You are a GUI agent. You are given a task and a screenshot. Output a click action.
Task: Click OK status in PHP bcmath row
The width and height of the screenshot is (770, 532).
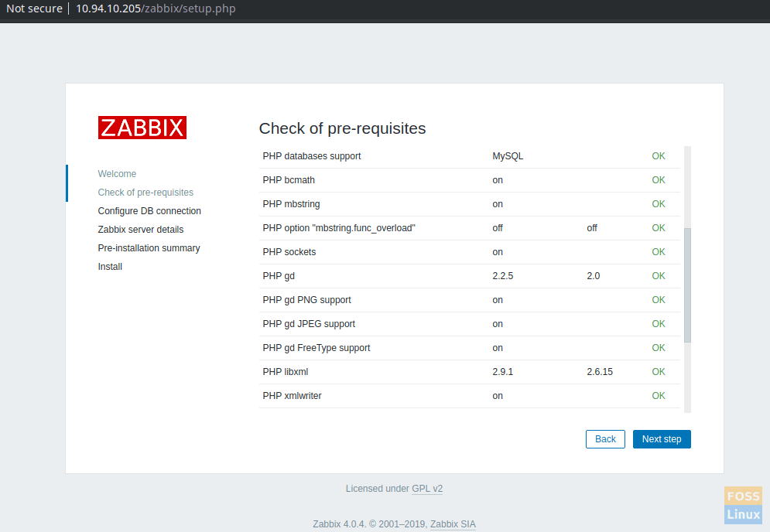pyautogui.click(x=659, y=180)
